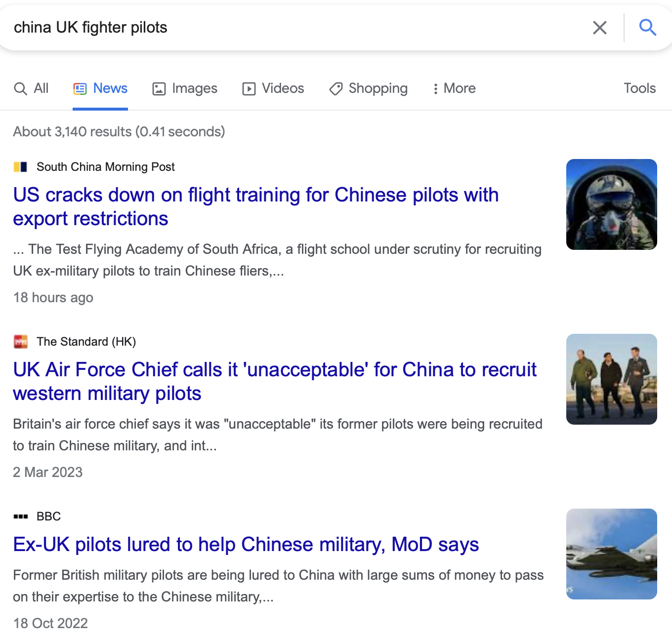Switch to the All results tab
672x636 pixels.
pos(31,88)
